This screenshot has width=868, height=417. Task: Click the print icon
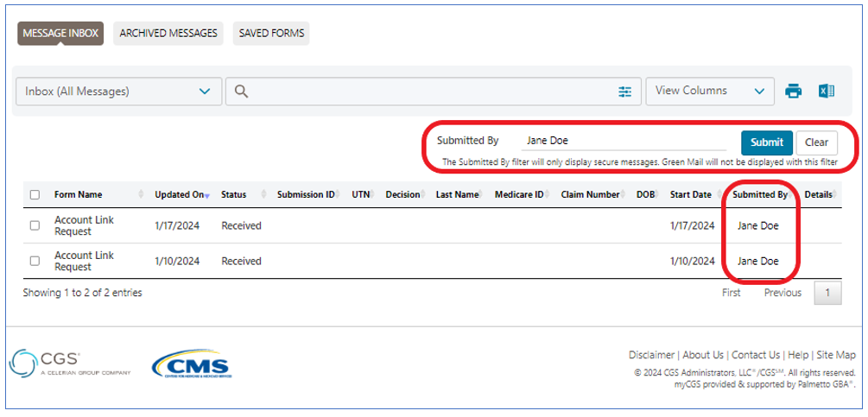point(793,92)
